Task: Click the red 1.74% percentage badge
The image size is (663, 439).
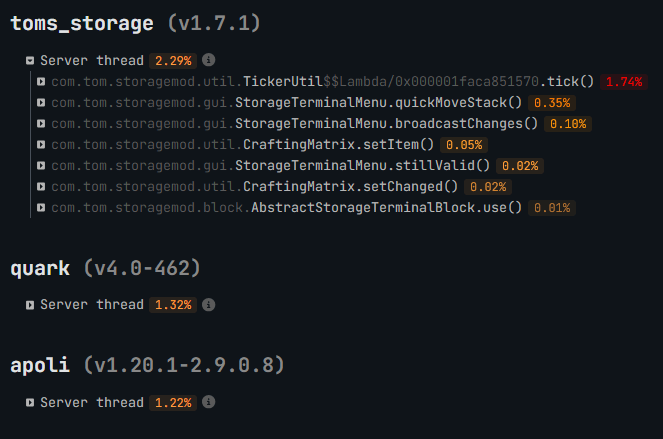Action: click(x=623, y=81)
